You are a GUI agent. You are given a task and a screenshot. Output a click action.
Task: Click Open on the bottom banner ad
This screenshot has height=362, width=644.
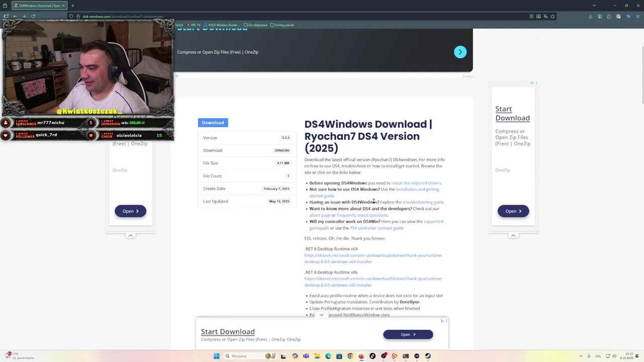pos(408,334)
